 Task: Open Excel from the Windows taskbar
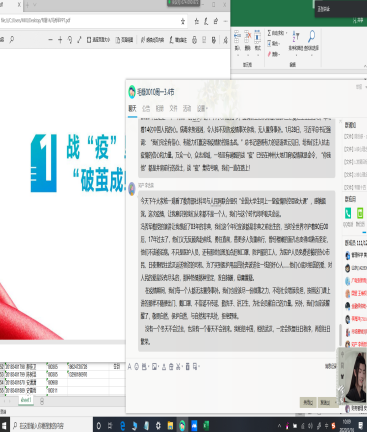206,426
